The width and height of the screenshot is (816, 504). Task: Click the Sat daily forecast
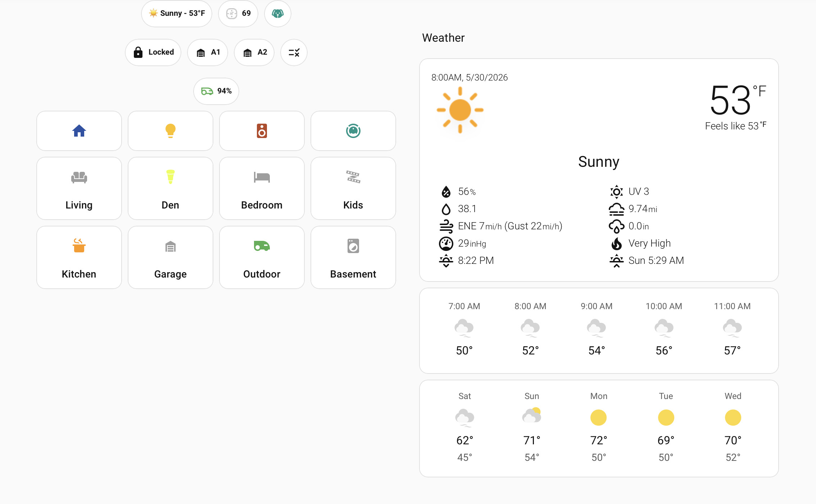464,427
